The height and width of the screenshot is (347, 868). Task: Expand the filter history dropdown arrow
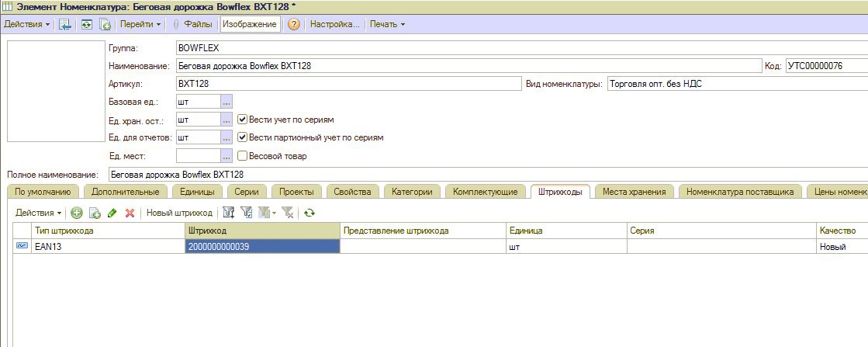tap(274, 213)
